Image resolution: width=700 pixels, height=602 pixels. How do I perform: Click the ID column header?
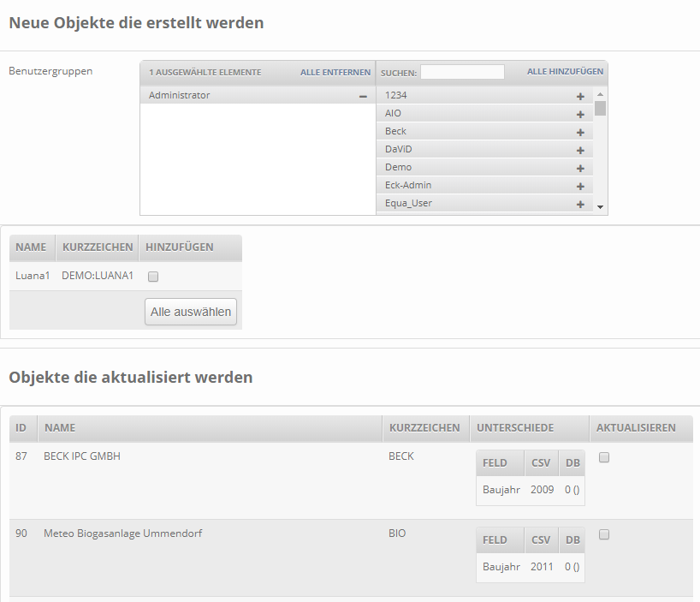pyautogui.click(x=23, y=428)
